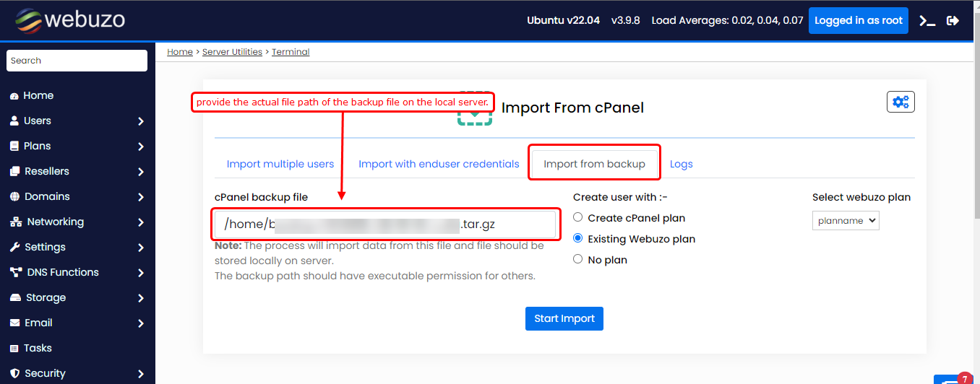Open the Logs tab
980x384 pixels.
point(681,164)
